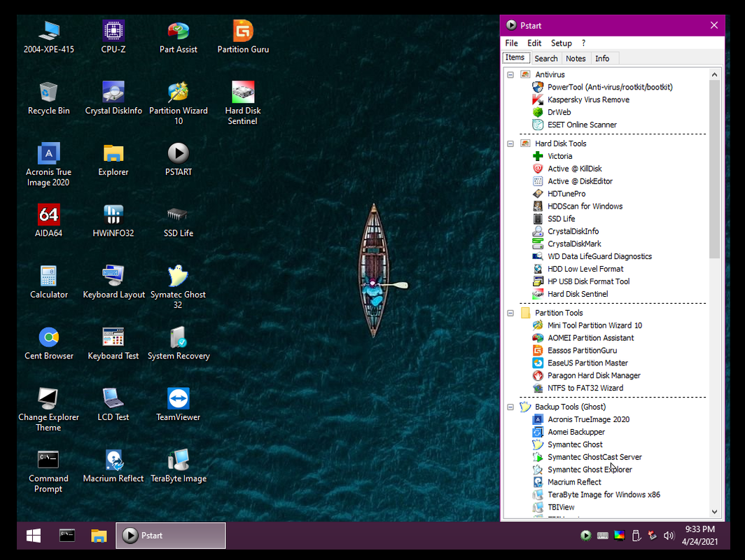745x560 pixels.
Task: Open TeamViewer desktop shortcut
Action: [x=178, y=404]
